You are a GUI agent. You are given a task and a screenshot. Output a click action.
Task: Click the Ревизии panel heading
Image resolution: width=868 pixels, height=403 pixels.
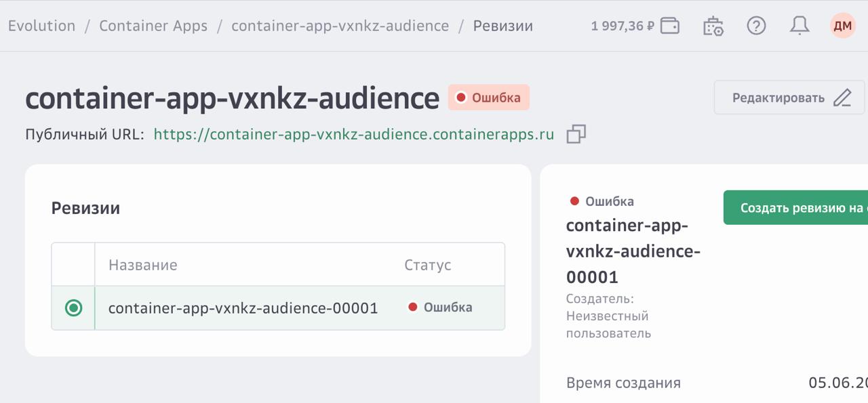(x=85, y=208)
